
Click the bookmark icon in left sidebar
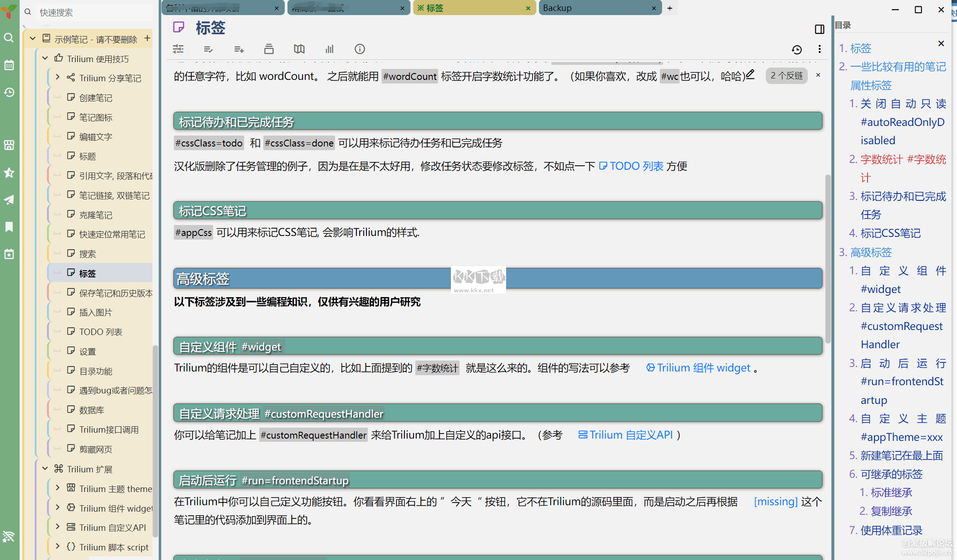pyautogui.click(x=9, y=227)
